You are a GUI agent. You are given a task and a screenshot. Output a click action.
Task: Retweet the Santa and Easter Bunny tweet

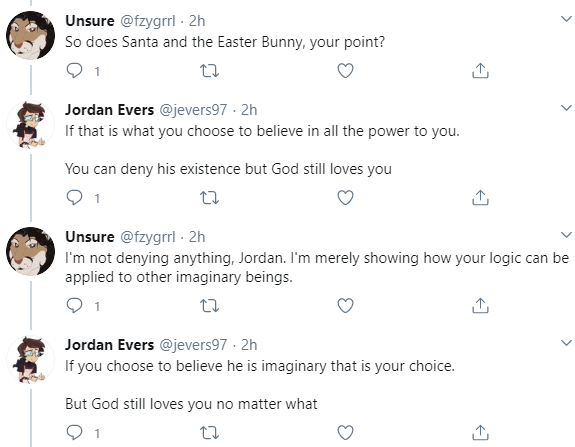(209, 70)
